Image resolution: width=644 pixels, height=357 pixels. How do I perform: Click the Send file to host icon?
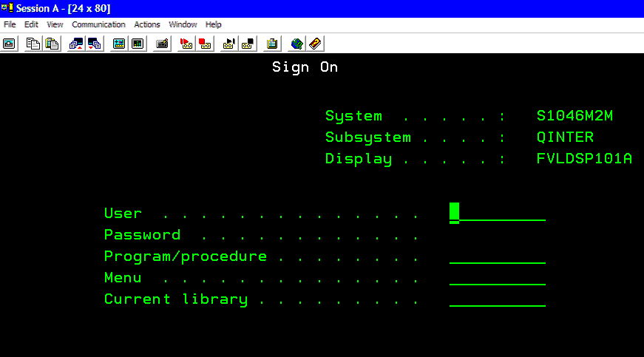(x=76, y=44)
